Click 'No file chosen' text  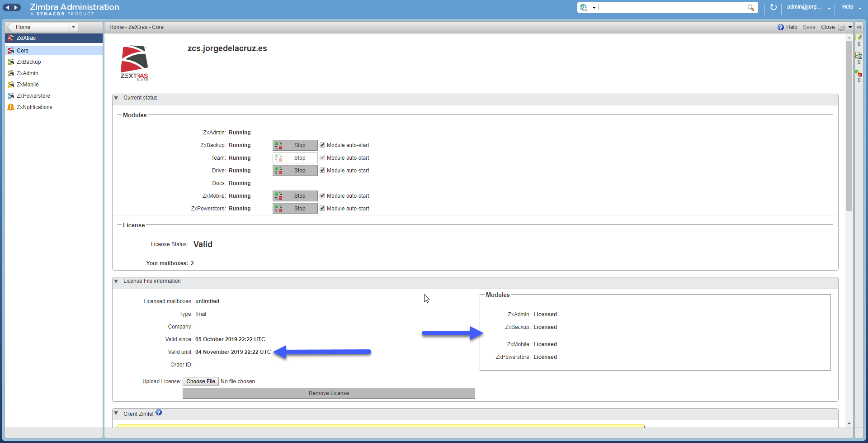[238, 381]
